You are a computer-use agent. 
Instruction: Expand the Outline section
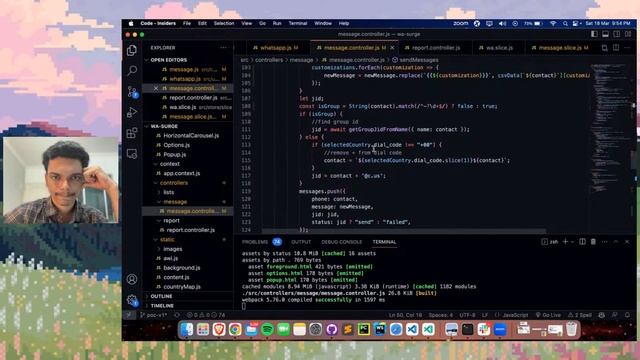(188, 296)
